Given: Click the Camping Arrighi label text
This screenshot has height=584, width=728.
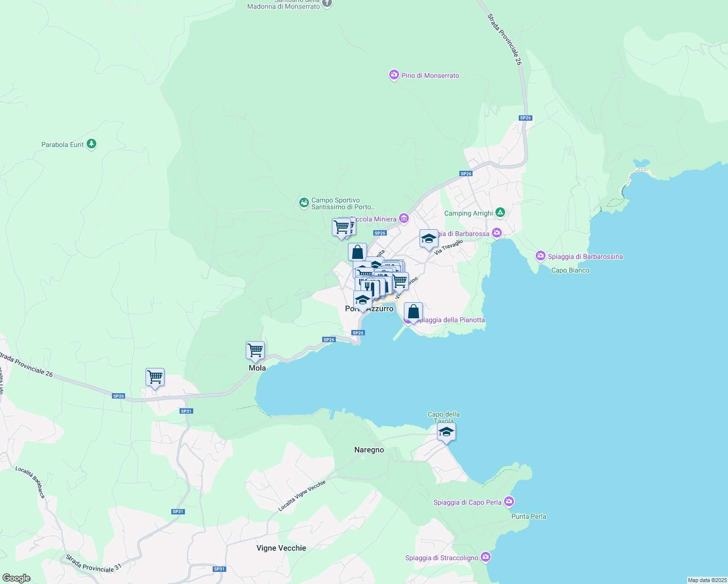Looking at the screenshot, I should (x=469, y=213).
